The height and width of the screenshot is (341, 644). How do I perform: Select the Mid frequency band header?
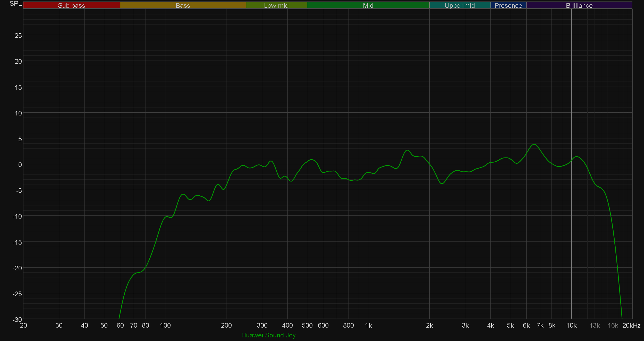(x=368, y=5)
